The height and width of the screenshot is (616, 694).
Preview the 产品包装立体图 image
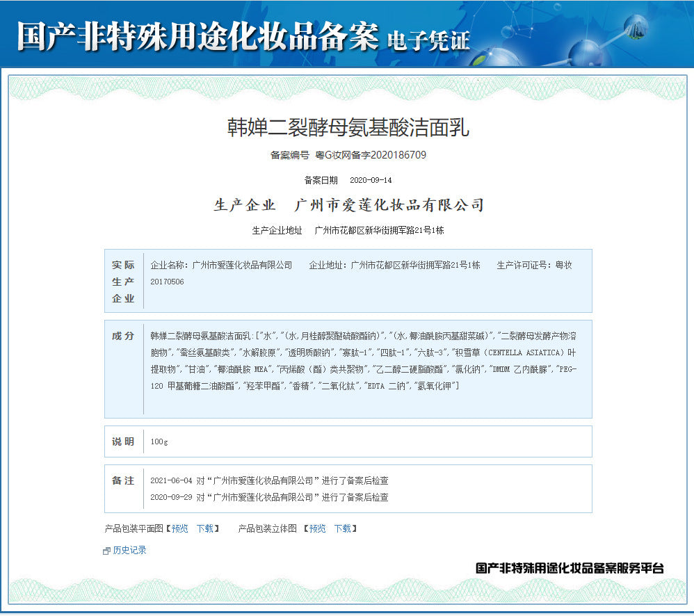click(317, 528)
